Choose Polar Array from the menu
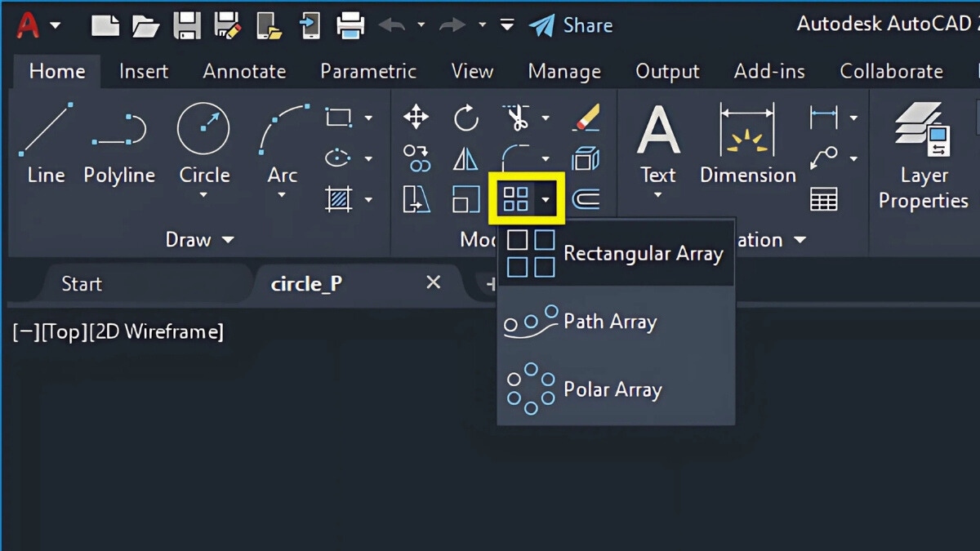Viewport: 980px width, 551px height. (x=616, y=389)
